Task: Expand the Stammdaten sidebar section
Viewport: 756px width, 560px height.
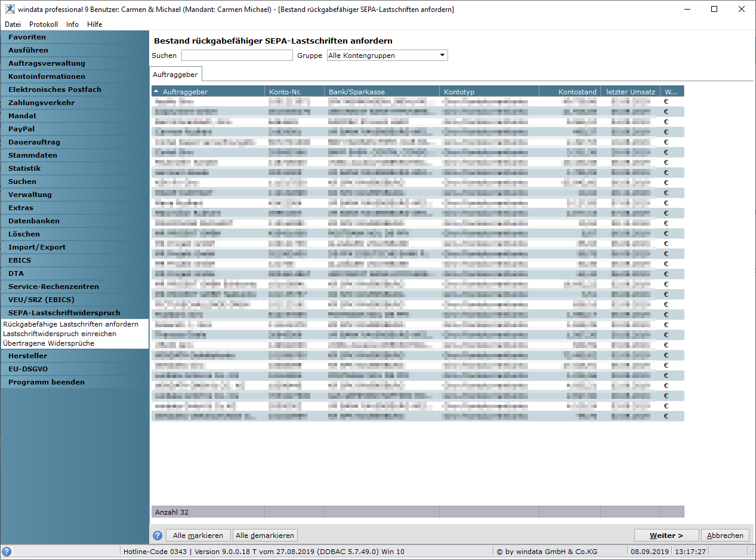Action: pos(75,155)
